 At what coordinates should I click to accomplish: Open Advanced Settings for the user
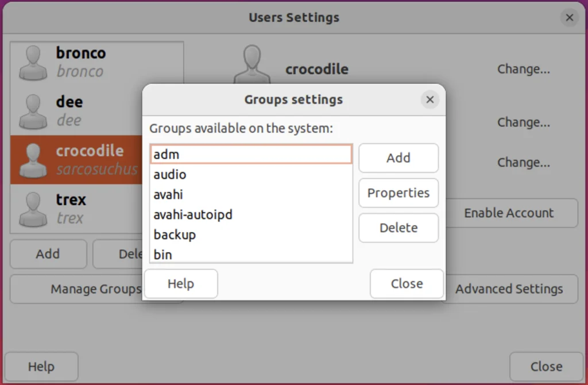pyautogui.click(x=509, y=289)
